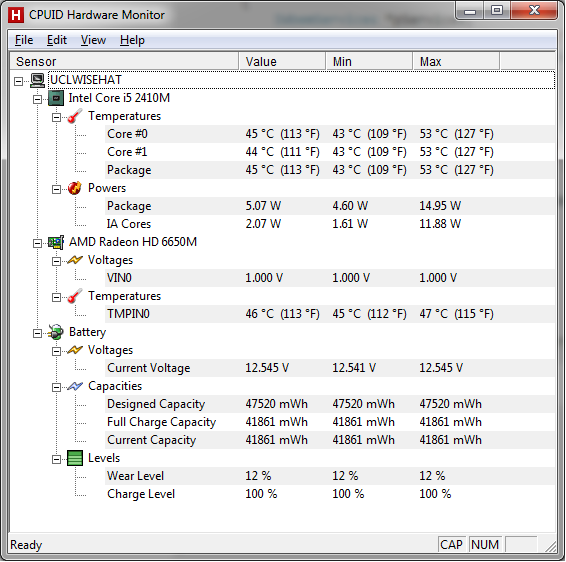Collapse the Battery tree node
This screenshot has height=562, width=566.
pos(37,333)
